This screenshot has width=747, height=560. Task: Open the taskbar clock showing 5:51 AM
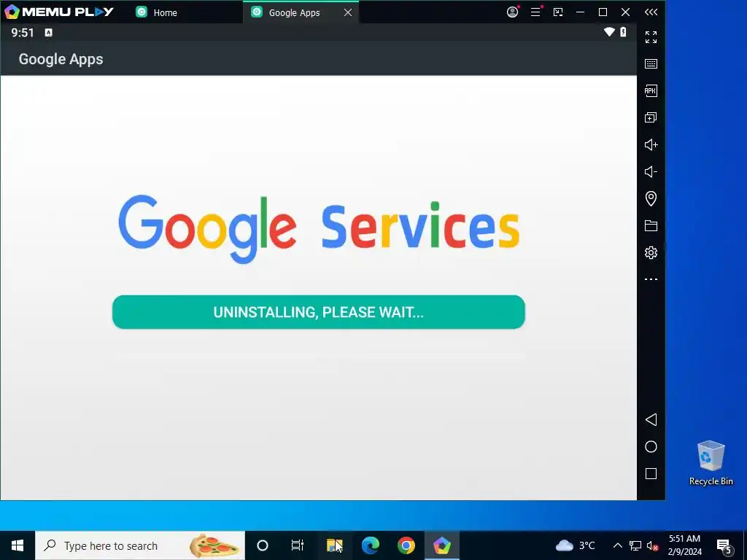[684, 545]
